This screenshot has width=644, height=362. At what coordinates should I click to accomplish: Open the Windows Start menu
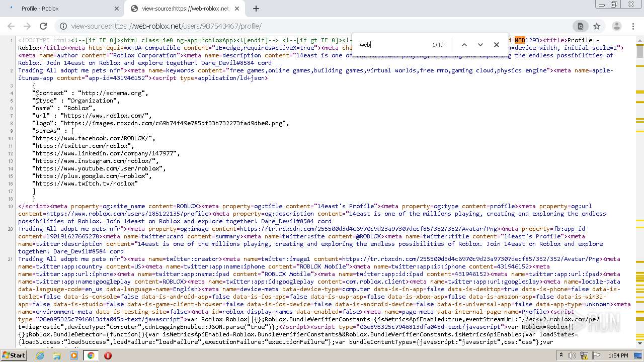click(14, 355)
